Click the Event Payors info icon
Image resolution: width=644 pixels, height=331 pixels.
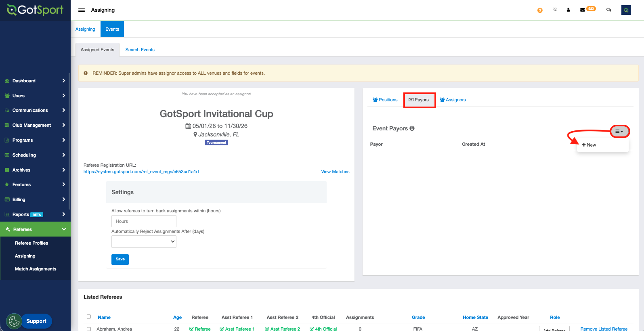click(x=412, y=128)
